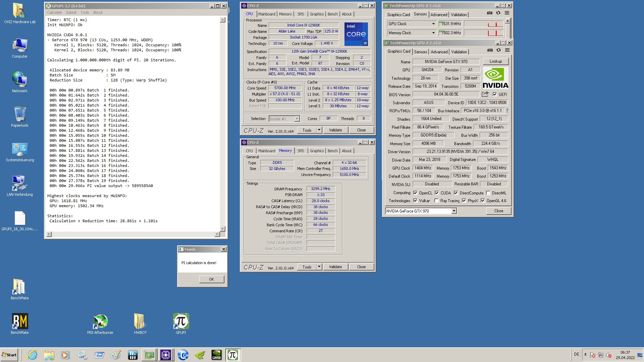Open Calculate menu in GPUPI
The width and height of the screenshot is (644, 362).
(54, 12)
